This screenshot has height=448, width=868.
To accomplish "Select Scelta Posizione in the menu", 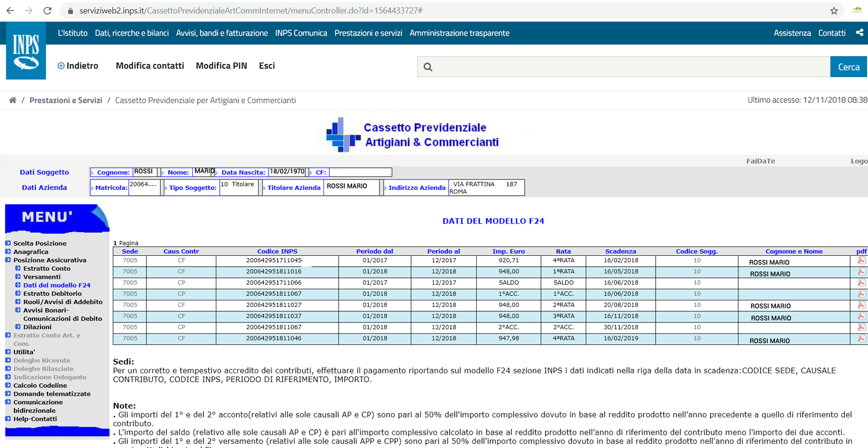I will [40, 244].
